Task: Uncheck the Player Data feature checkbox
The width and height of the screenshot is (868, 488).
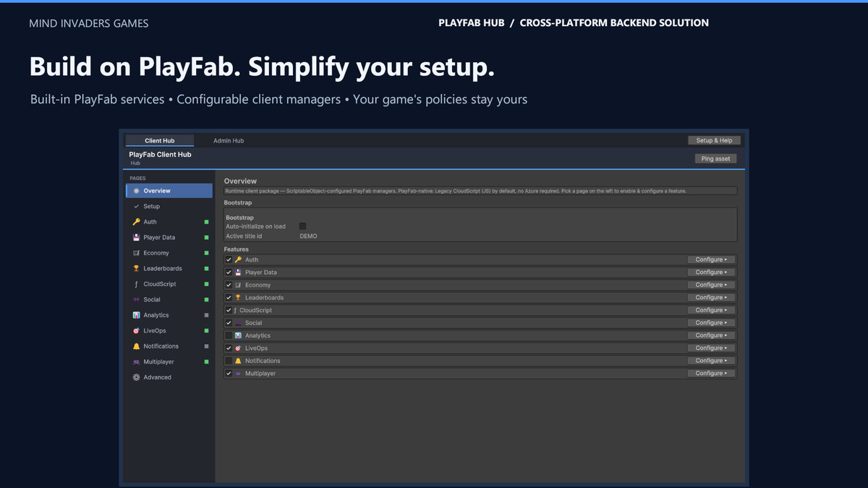Action: [x=229, y=273]
